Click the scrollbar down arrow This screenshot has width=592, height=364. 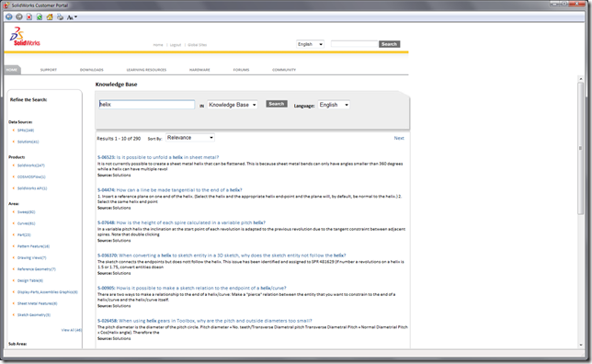pos(581,345)
